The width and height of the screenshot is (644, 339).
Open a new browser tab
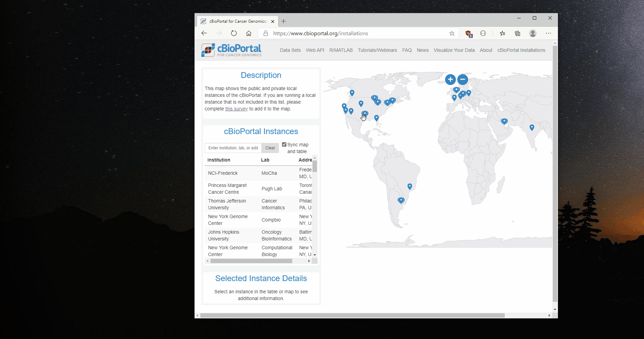tap(284, 21)
